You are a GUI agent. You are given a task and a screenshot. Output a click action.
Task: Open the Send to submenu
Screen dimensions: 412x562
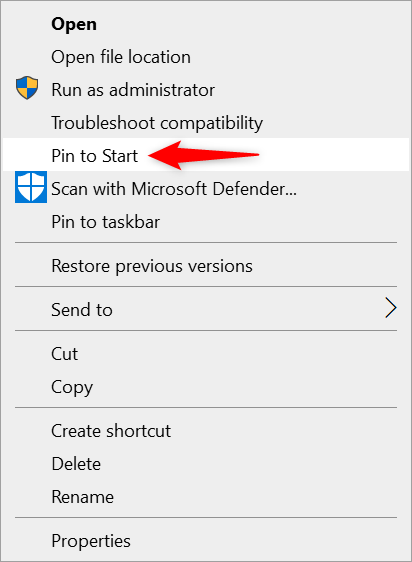(x=206, y=310)
